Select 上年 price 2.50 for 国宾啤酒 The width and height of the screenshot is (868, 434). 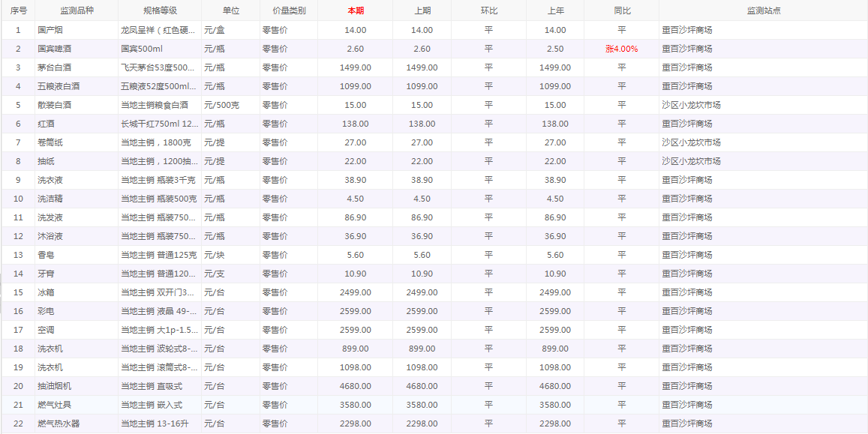(x=555, y=49)
